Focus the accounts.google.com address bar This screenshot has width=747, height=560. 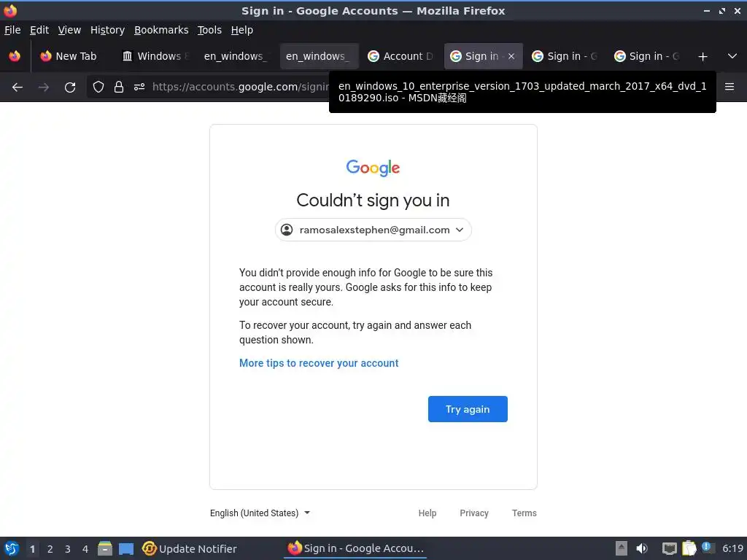(x=241, y=87)
